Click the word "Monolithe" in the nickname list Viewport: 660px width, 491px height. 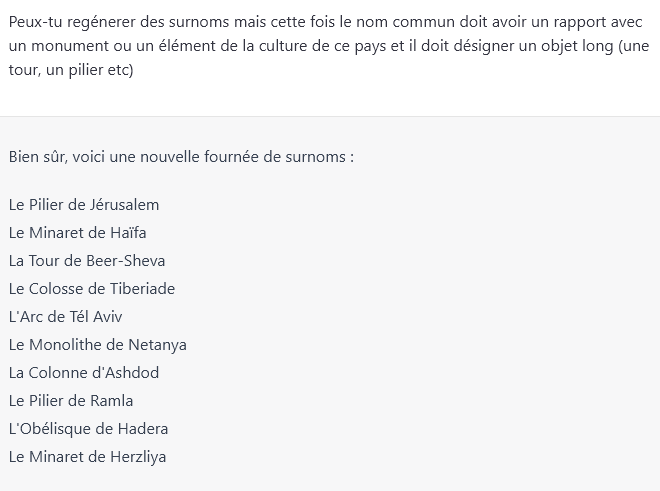(64, 345)
